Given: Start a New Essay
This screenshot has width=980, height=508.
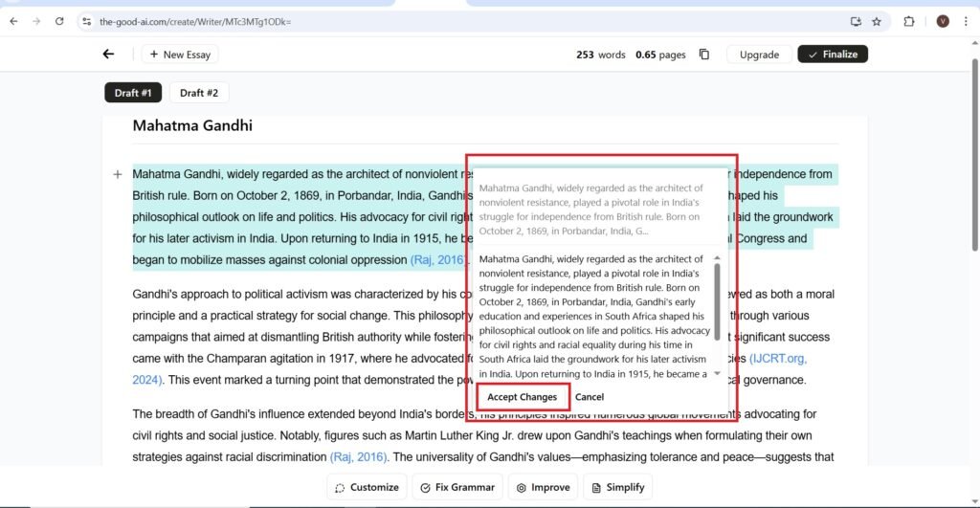Looking at the screenshot, I should coord(180,55).
